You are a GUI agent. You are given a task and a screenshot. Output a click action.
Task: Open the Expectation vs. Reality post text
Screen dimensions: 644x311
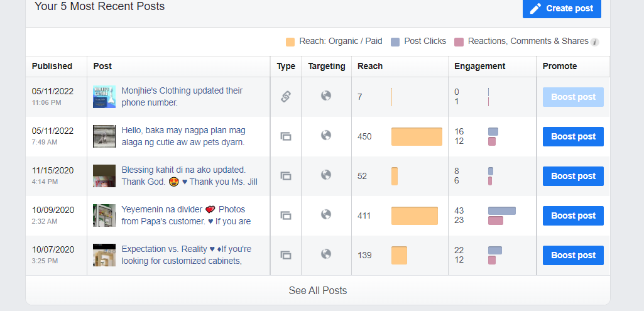186,255
